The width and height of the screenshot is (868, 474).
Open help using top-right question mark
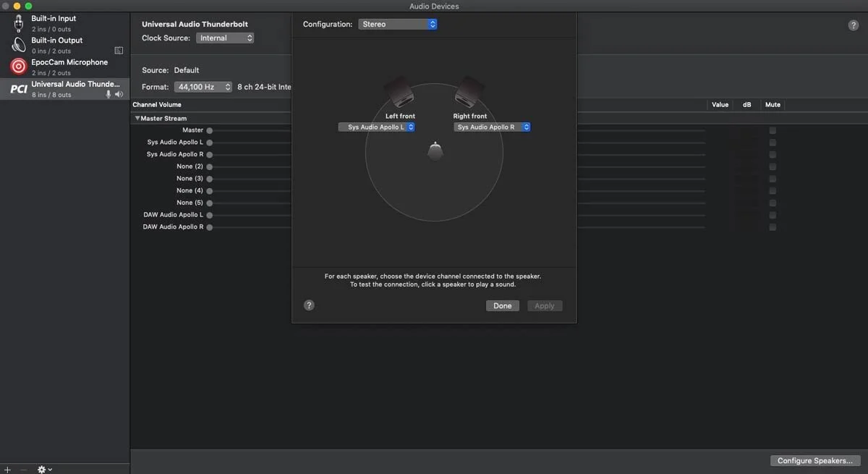tap(854, 25)
